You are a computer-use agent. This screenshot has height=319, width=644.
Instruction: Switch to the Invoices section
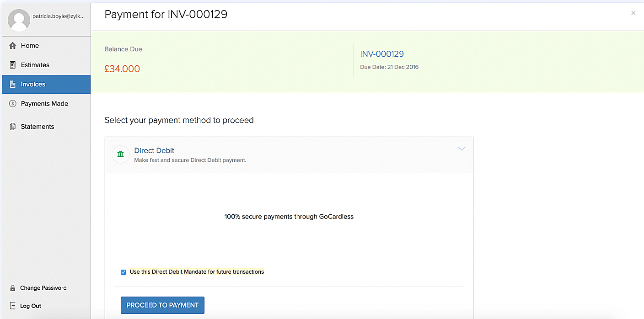click(x=33, y=84)
